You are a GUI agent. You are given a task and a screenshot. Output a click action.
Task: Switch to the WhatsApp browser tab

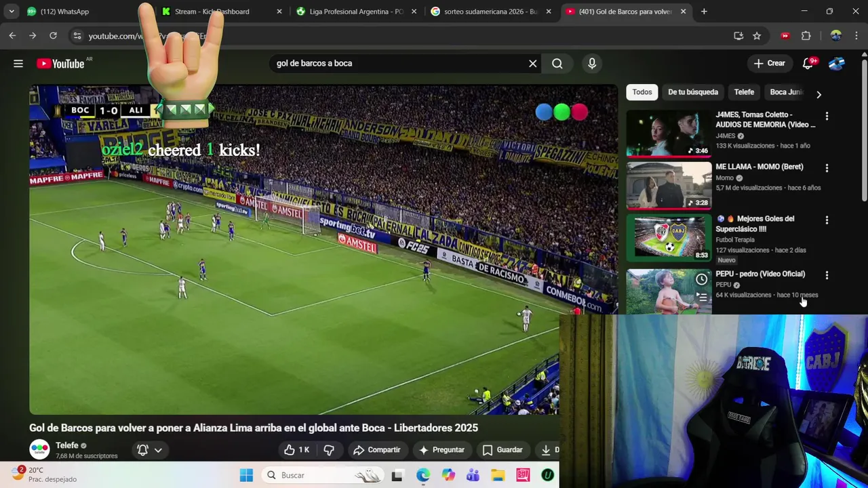point(64,12)
